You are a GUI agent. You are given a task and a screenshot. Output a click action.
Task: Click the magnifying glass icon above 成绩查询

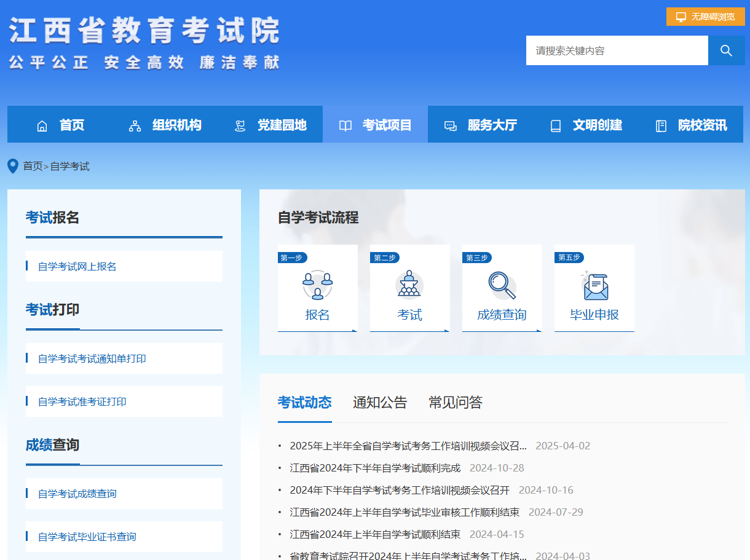[502, 285]
